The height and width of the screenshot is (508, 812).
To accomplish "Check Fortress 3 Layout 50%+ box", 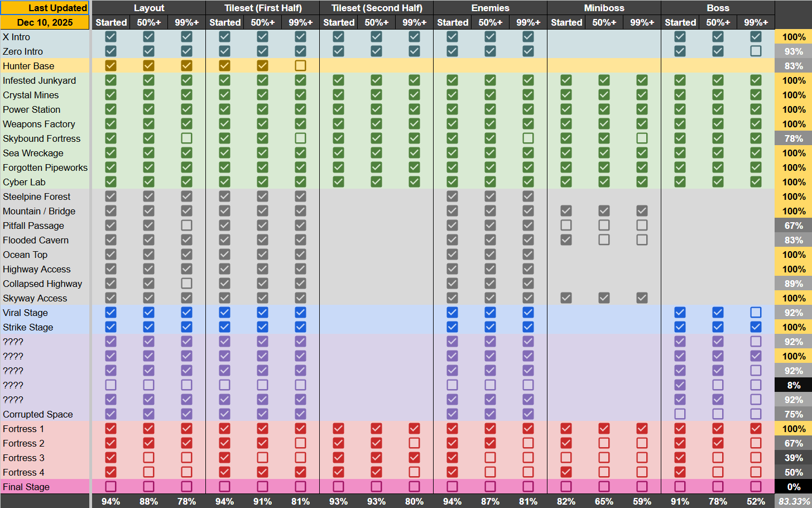I will point(148,458).
